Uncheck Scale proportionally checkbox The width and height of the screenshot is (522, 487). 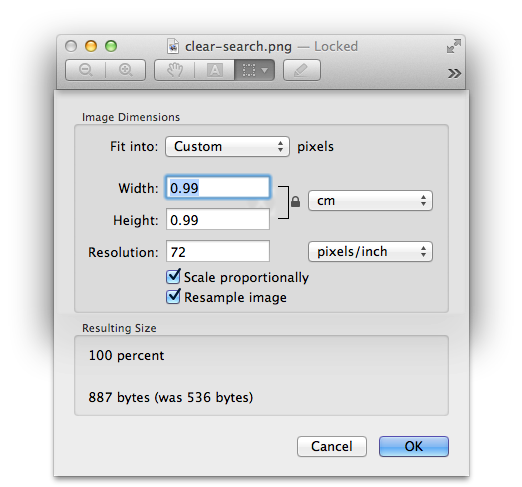pyautogui.click(x=173, y=277)
